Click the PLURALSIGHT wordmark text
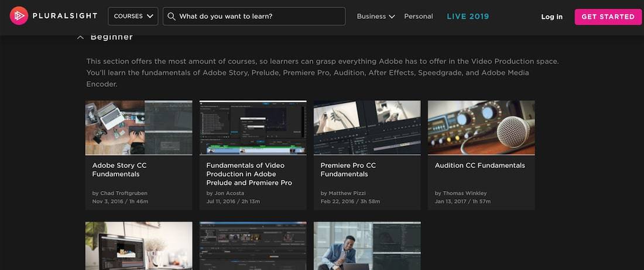The image size is (644, 270). coord(65,16)
